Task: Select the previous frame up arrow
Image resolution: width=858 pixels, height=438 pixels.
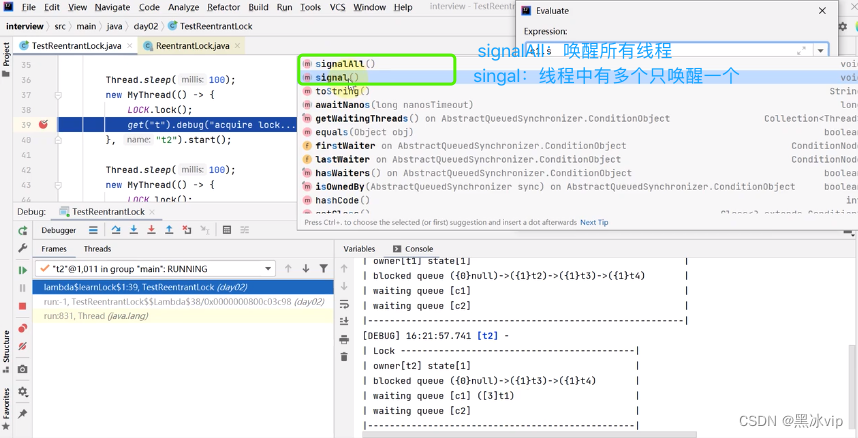Action: [x=288, y=269]
